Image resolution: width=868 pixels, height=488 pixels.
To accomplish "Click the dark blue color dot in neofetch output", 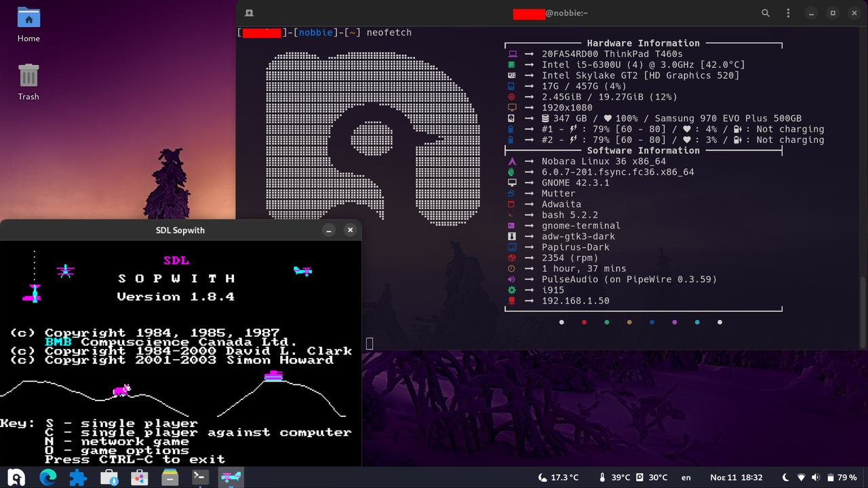I will click(x=652, y=323).
